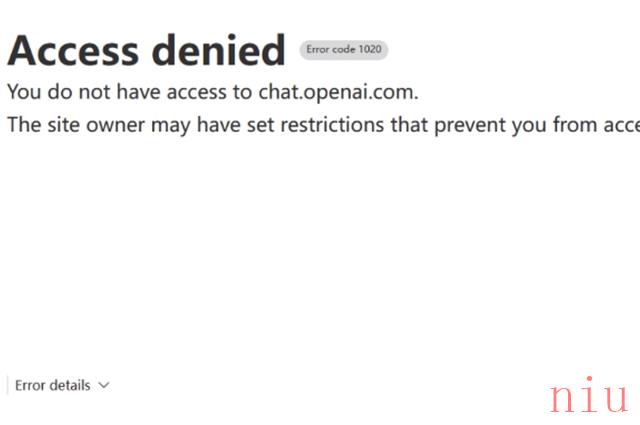The image size is (640, 425).
Task: Click the word 'owner' in the second sentence
Action: [116, 125]
